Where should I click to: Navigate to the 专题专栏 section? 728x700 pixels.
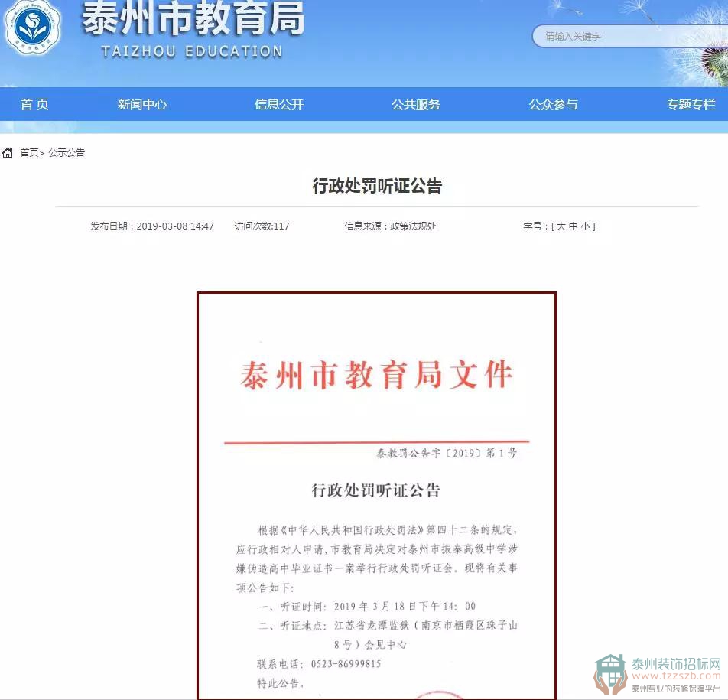[691, 105]
